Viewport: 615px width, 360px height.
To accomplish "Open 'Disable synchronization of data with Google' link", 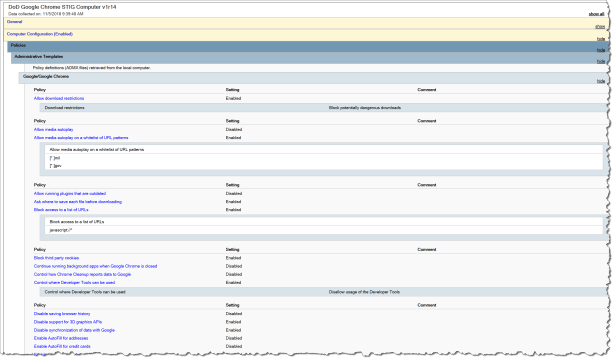I will (74, 330).
